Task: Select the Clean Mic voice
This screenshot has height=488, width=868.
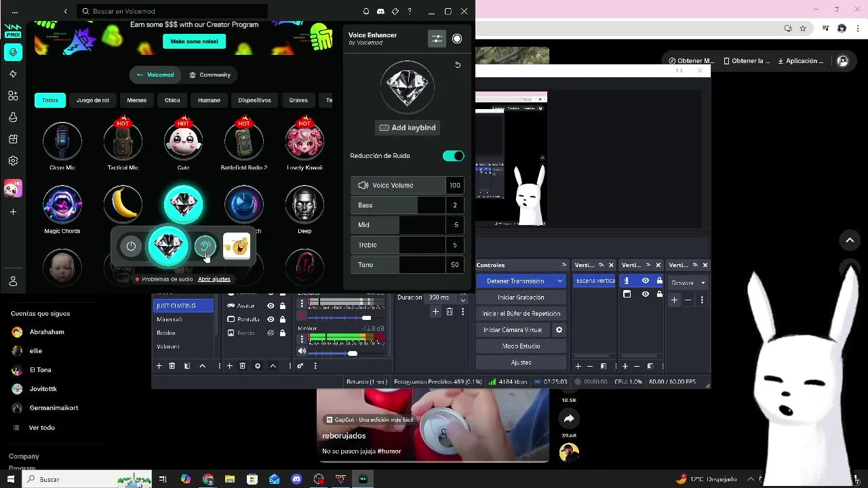Action: (x=62, y=141)
